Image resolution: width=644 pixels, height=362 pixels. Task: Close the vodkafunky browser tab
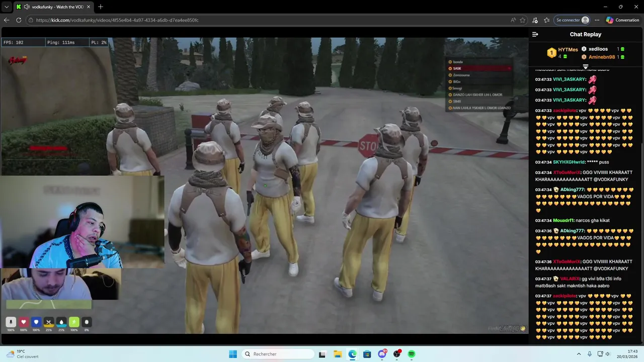(x=89, y=7)
